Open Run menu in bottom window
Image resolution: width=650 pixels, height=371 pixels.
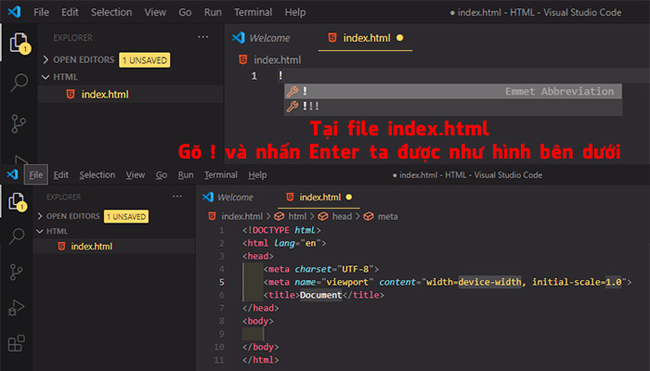point(186,175)
